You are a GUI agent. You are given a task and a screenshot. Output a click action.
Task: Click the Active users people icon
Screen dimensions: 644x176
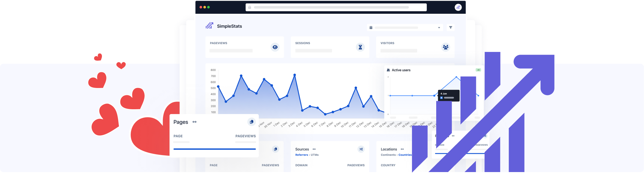pyautogui.click(x=388, y=70)
